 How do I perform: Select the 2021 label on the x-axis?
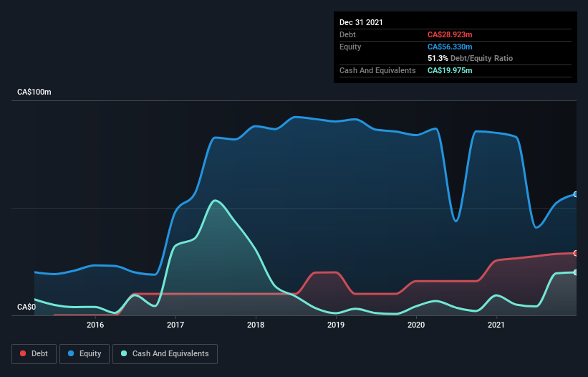point(496,325)
